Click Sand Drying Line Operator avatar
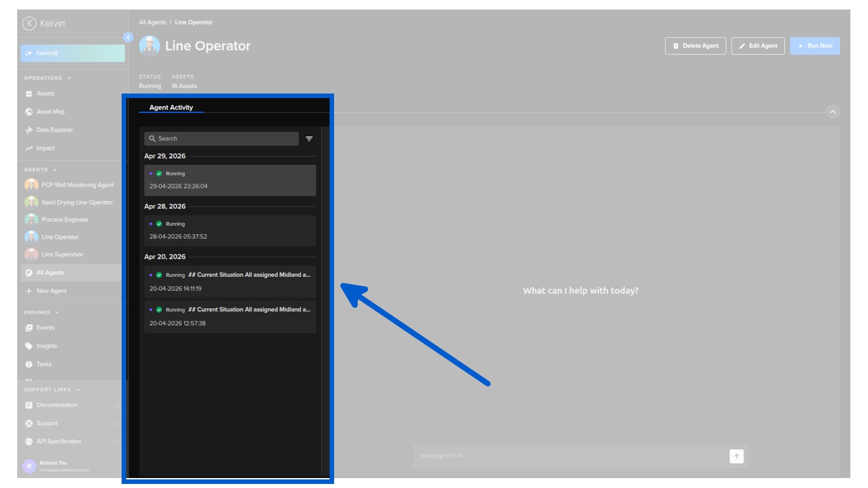 coord(31,202)
